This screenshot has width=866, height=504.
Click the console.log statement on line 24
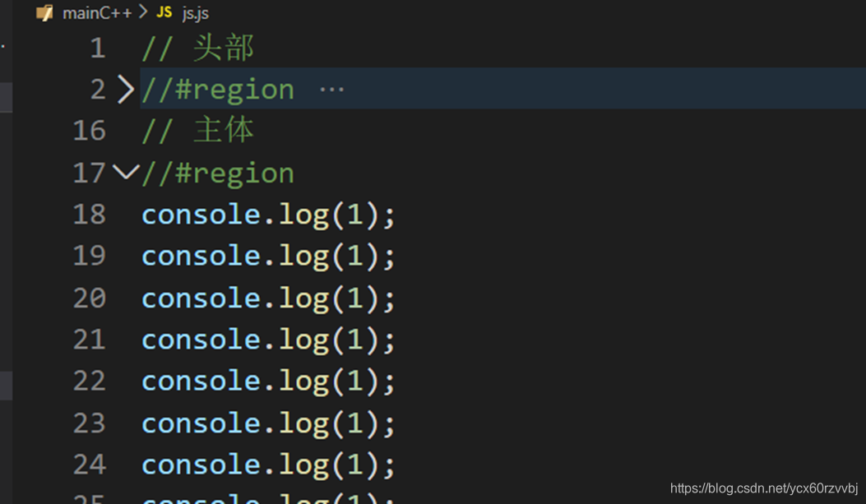pyautogui.click(x=266, y=465)
